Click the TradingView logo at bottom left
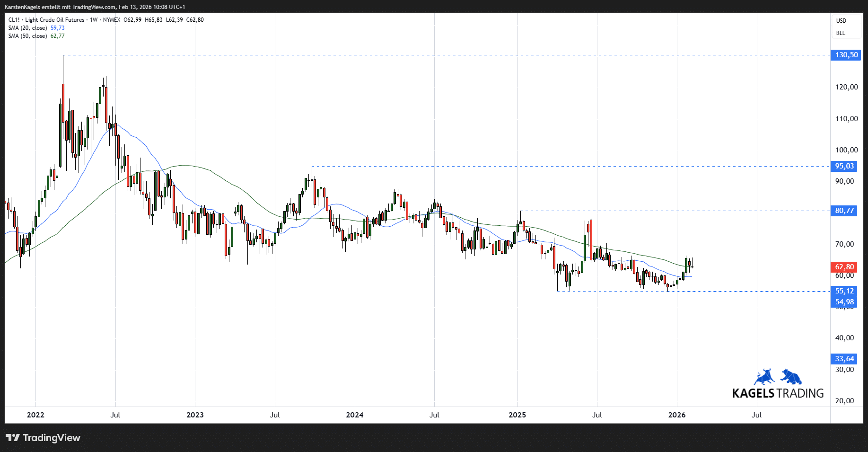 point(43,438)
